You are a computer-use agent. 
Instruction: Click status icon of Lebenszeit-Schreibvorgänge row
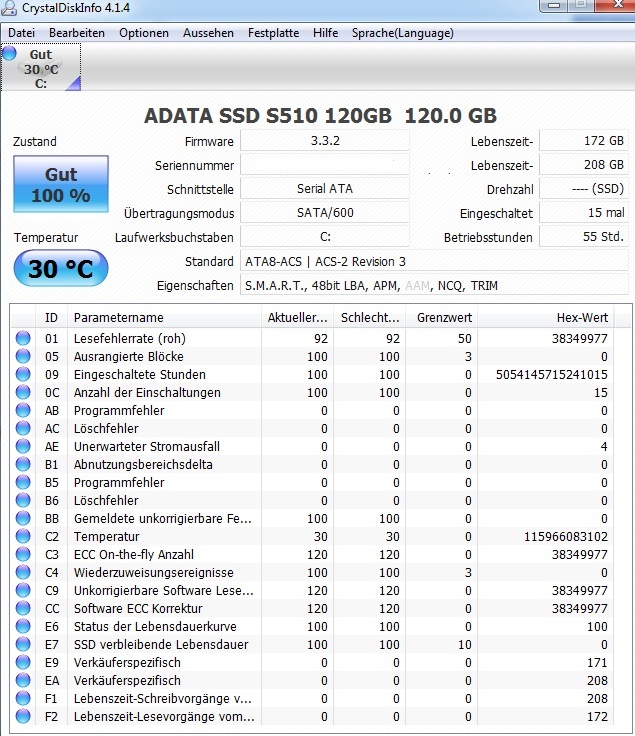[x=23, y=698]
